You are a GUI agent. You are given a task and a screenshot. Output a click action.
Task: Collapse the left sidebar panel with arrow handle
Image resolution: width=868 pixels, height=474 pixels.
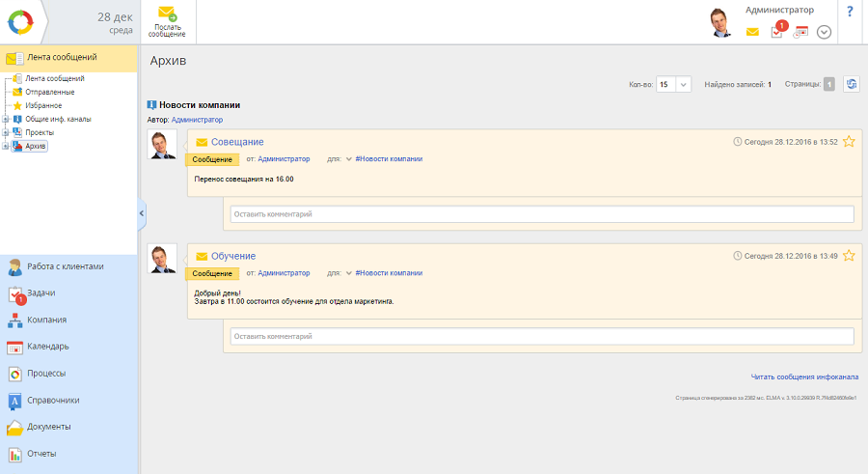coord(142,213)
